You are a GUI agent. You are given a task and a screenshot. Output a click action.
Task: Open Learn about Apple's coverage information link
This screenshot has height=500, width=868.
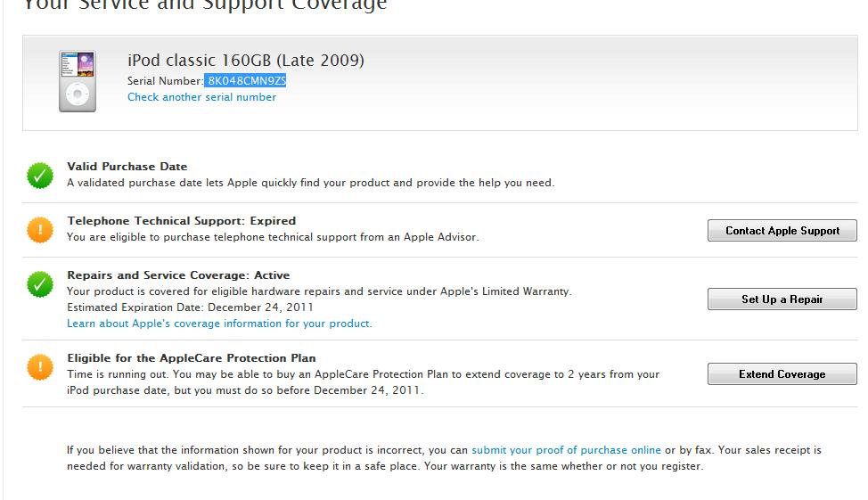point(219,324)
